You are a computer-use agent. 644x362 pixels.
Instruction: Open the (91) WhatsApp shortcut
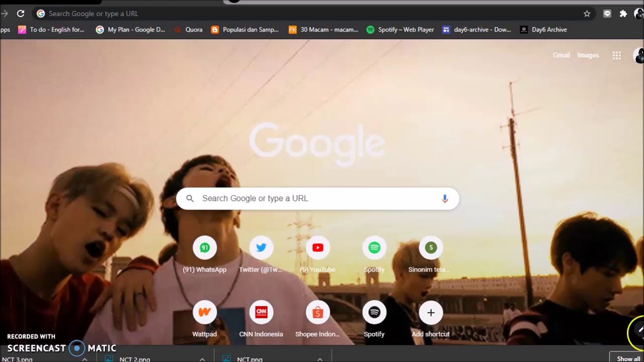click(205, 254)
